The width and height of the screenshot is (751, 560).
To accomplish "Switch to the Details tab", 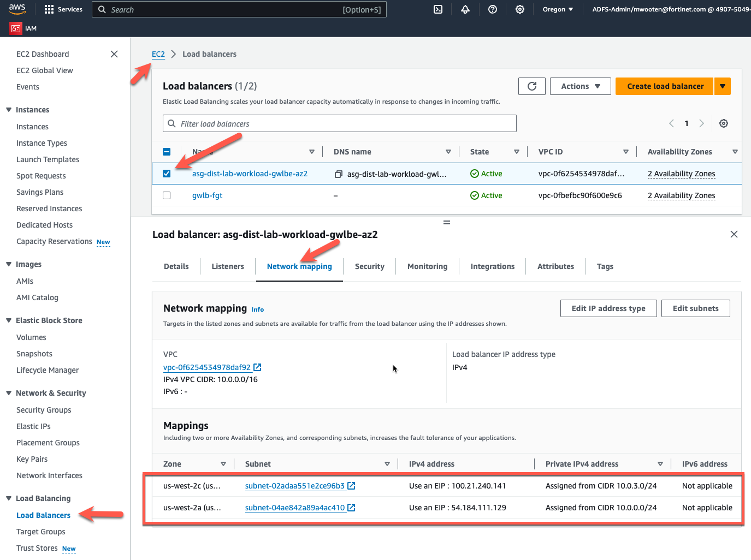I will (x=176, y=266).
